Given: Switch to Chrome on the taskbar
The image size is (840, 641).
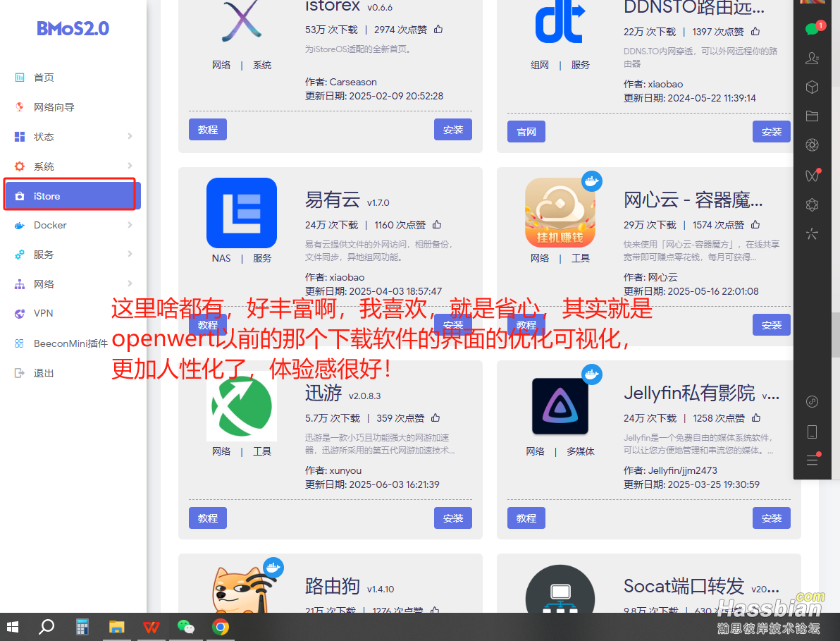Looking at the screenshot, I should (x=220, y=627).
